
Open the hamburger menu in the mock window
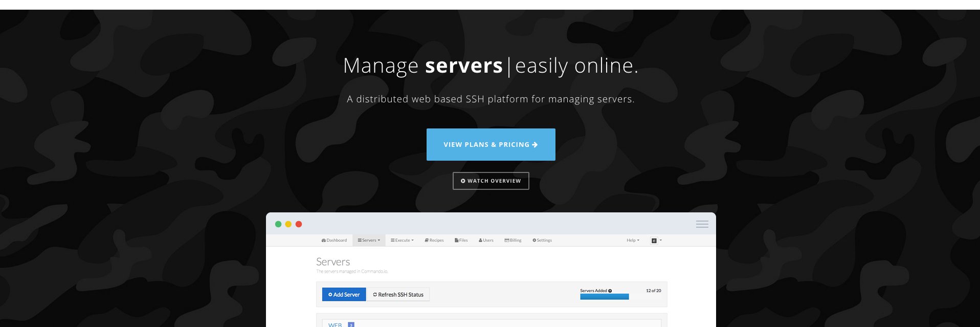[702, 224]
